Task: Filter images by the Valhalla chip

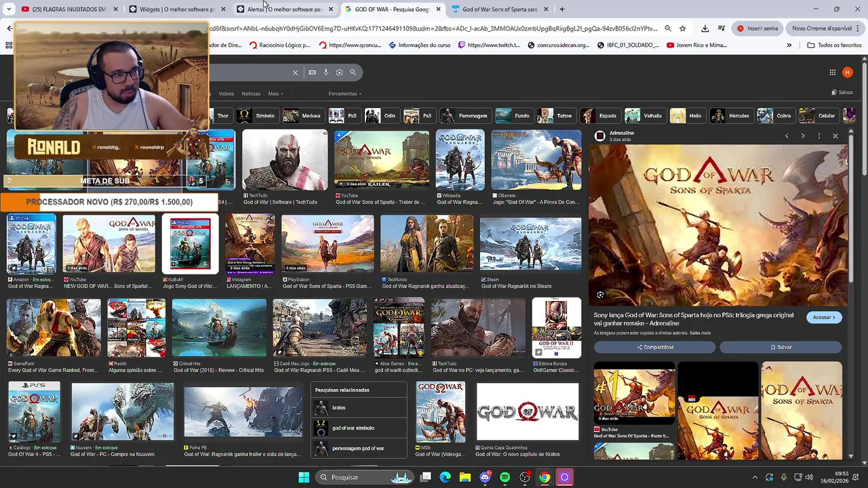Action: [x=644, y=116]
